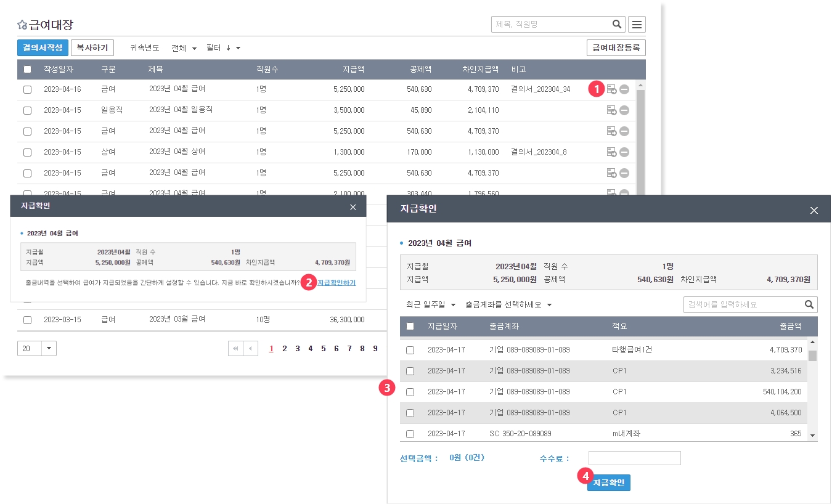Screen dimensions: 832x504
Task: Click the 수수료 fee input field
Action: (634, 458)
